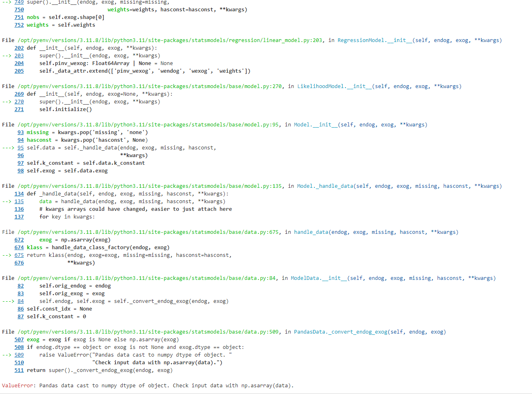Open line 509 raise ValueError link
Viewport: 532px width, 399px height.
[19, 355]
